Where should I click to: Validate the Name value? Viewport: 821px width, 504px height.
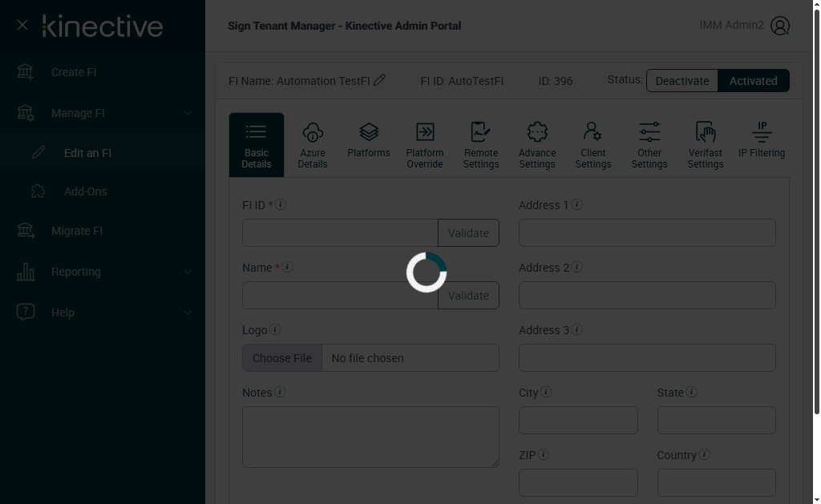click(468, 295)
